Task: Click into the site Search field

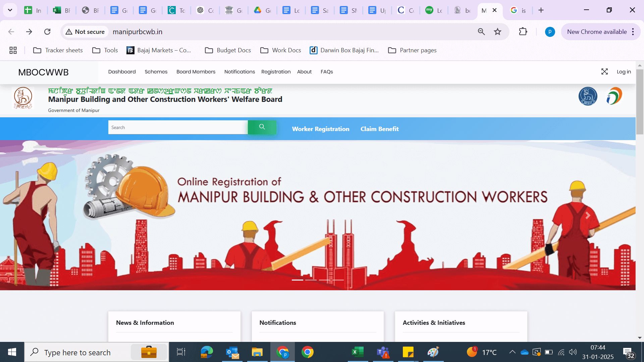Action: click(178, 127)
